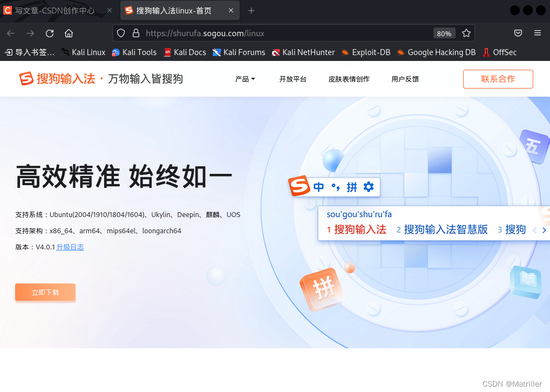Expand the 产品 dropdown menu

(x=245, y=79)
